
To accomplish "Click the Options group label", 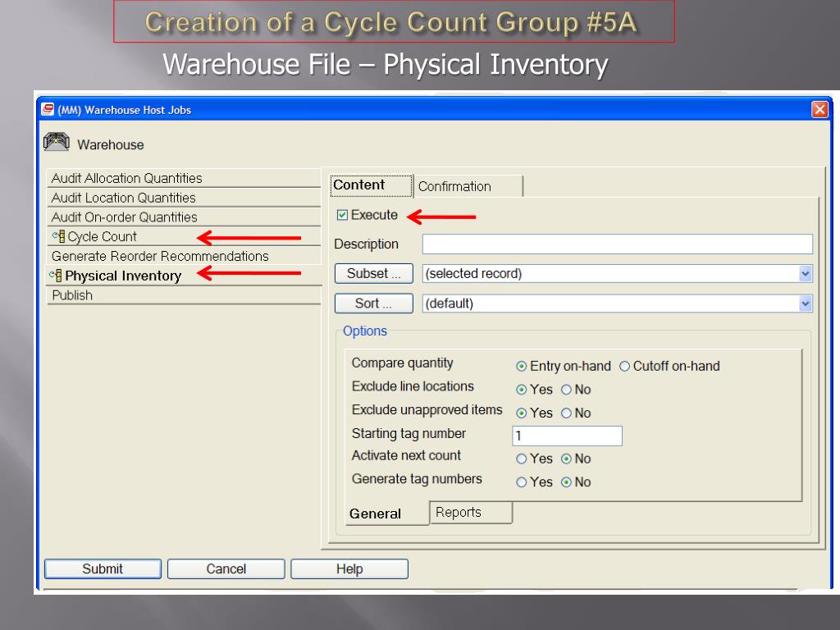I will (x=365, y=331).
